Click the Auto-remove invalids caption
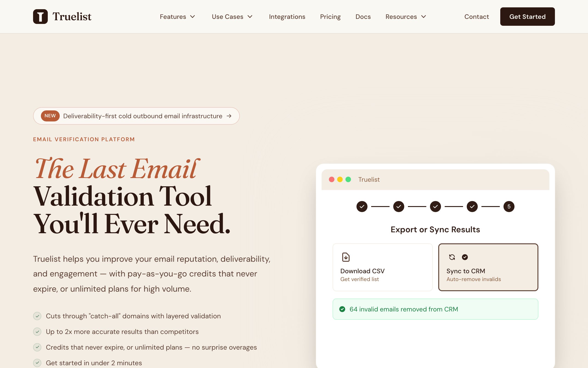This screenshot has height=368, width=588. click(x=474, y=279)
